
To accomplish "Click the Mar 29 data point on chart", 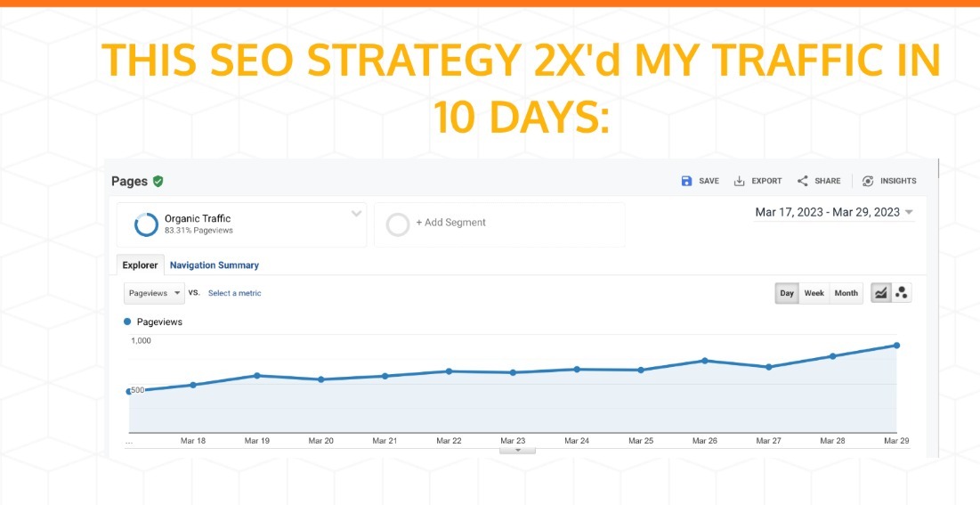I will coord(896,346).
